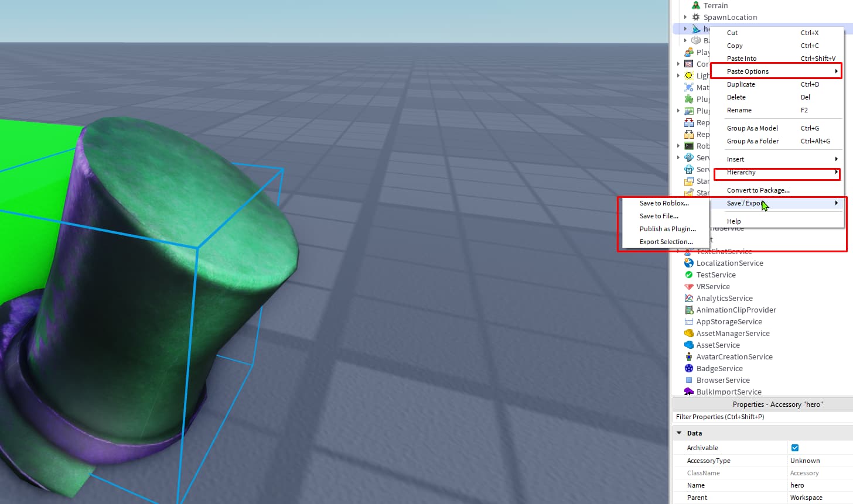This screenshot has width=853, height=504.
Task: Select the AssetManagerService icon
Action: pos(689,333)
